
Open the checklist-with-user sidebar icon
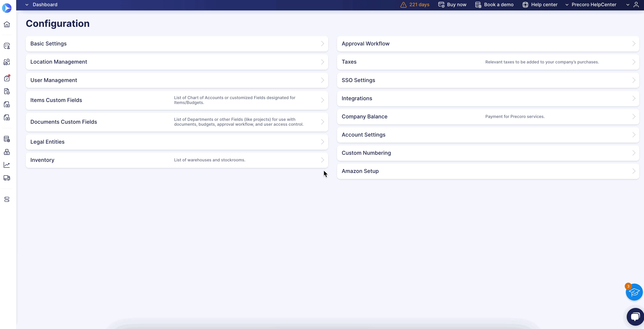(x=7, y=46)
